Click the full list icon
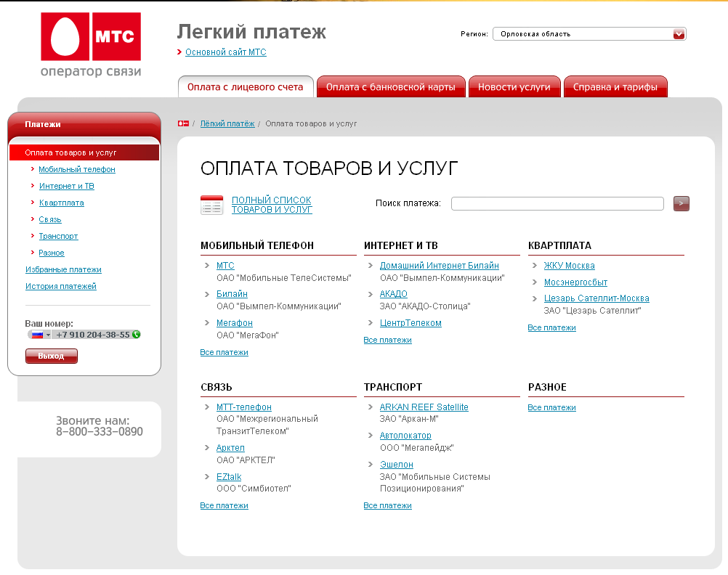728x575 pixels. [x=211, y=205]
